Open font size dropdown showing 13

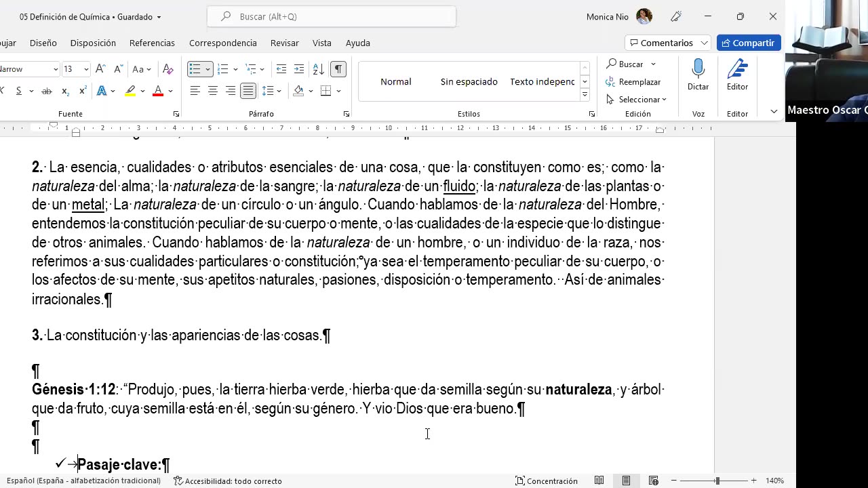click(x=85, y=69)
